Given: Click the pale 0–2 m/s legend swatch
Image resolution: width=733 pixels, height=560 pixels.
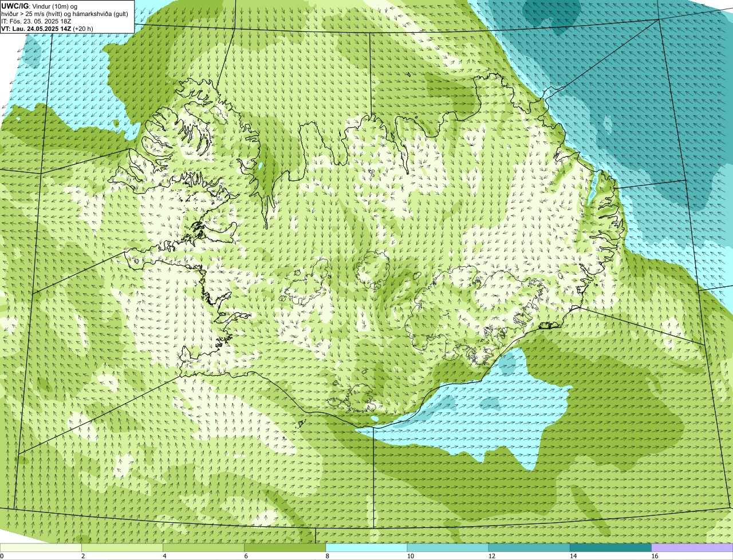Looking at the screenshot, I should (41, 548).
